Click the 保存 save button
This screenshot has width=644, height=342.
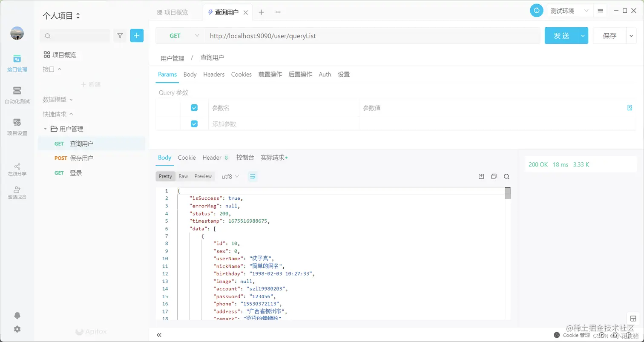609,36
